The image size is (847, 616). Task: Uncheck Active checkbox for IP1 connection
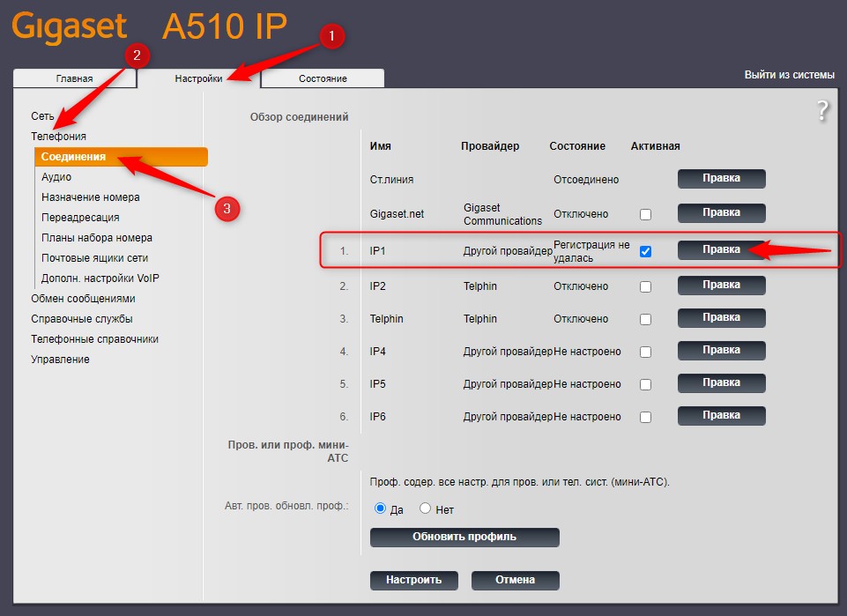click(645, 251)
